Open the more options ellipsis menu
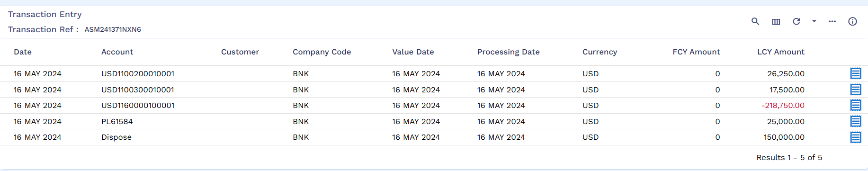 (x=832, y=21)
